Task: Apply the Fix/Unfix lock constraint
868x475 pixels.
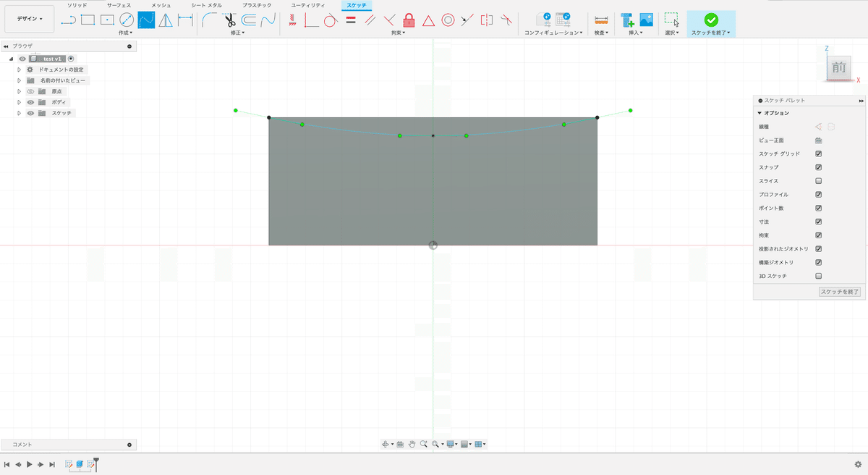Action: click(x=409, y=20)
